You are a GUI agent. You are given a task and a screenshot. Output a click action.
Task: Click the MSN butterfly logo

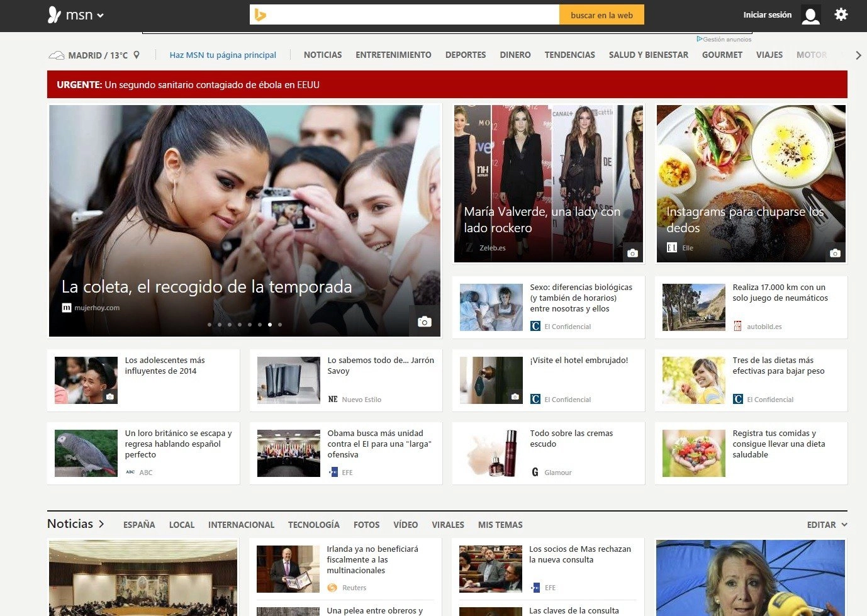55,15
